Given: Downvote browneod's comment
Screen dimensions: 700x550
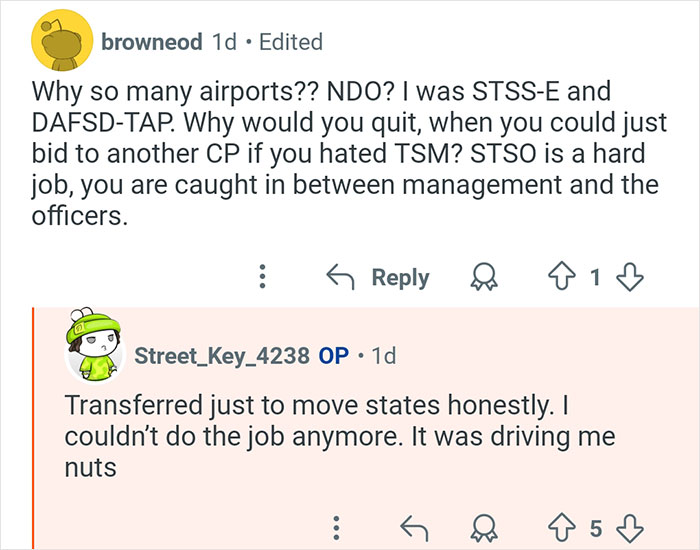Looking at the screenshot, I should point(629,277).
